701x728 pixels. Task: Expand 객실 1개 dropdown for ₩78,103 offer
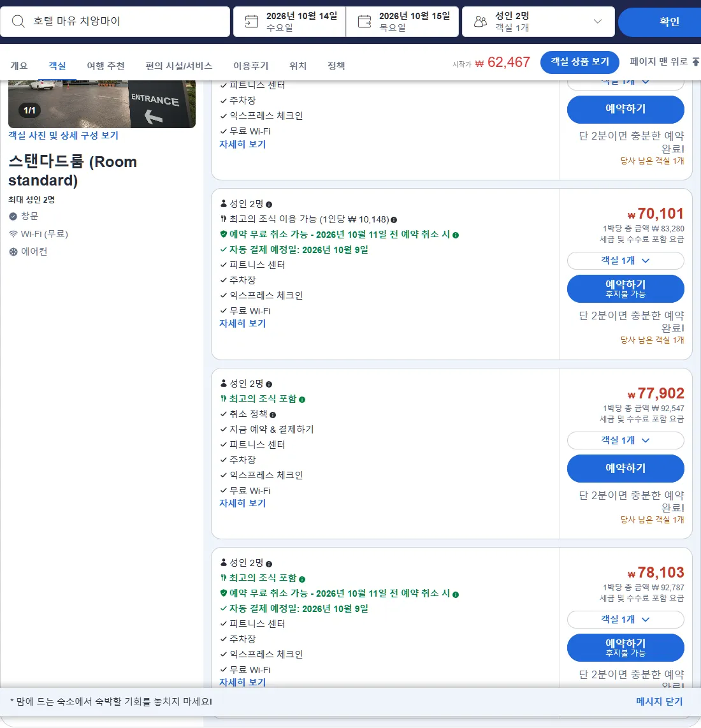pos(625,620)
